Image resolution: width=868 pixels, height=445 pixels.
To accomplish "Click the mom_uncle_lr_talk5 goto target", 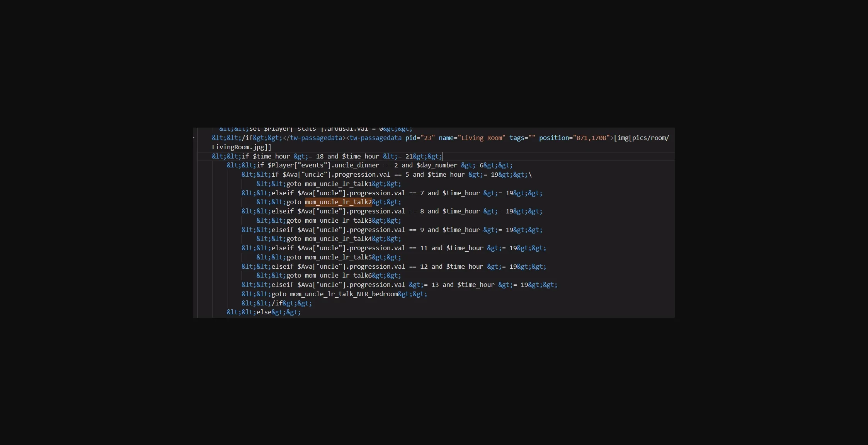I will (x=338, y=257).
